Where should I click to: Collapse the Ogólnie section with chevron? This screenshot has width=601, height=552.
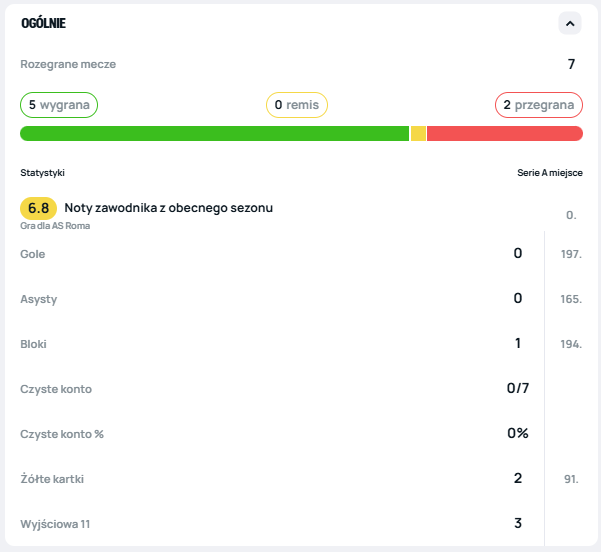pos(570,23)
